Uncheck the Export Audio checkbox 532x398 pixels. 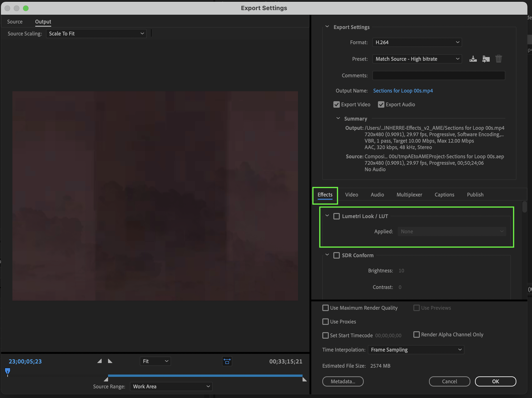tap(381, 104)
